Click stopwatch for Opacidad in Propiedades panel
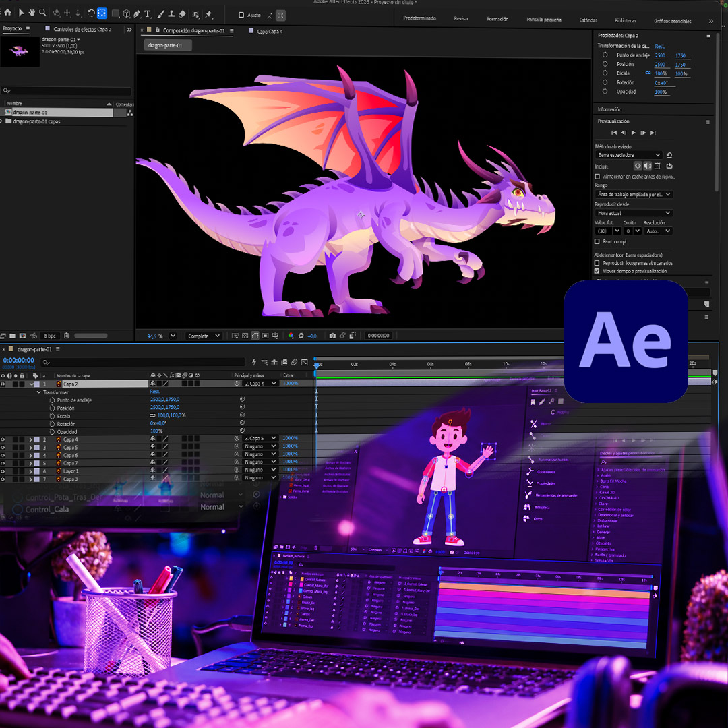728x728 pixels. 605,92
